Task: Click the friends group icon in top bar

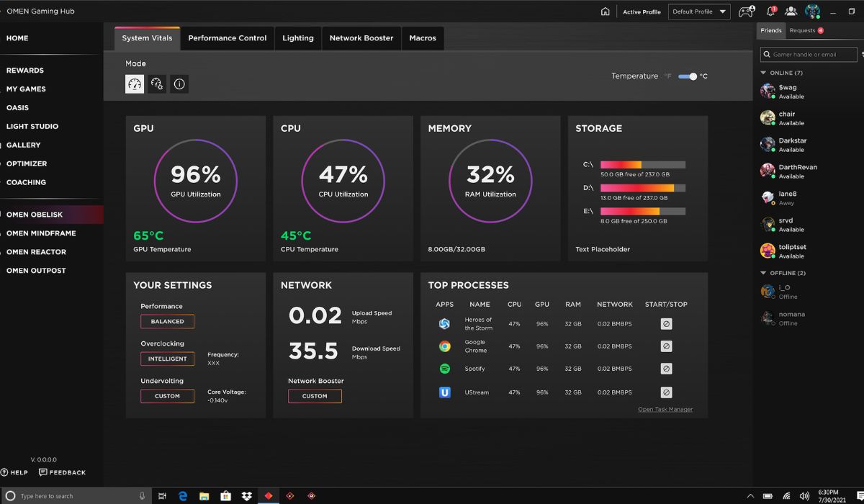Action: (791, 12)
